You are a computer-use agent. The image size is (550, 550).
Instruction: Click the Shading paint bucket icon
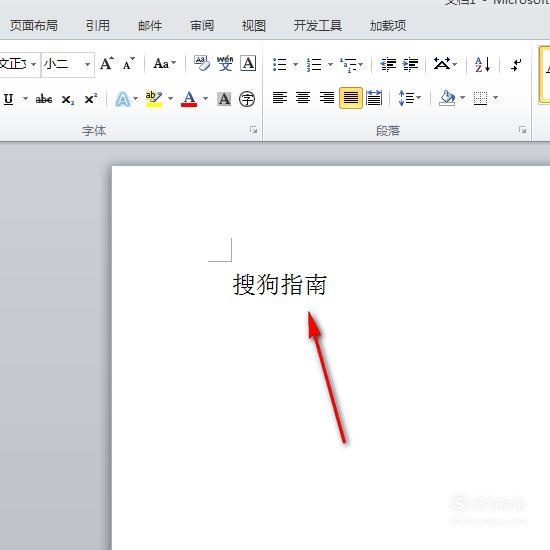[x=447, y=98]
